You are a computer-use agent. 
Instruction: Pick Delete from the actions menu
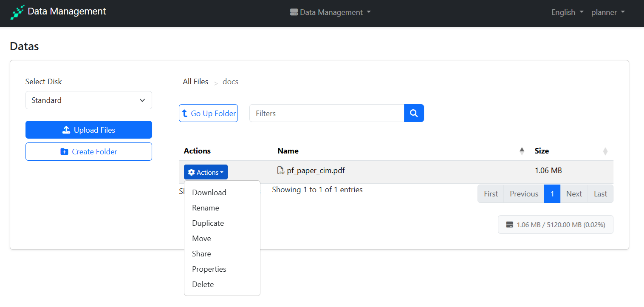click(203, 284)
